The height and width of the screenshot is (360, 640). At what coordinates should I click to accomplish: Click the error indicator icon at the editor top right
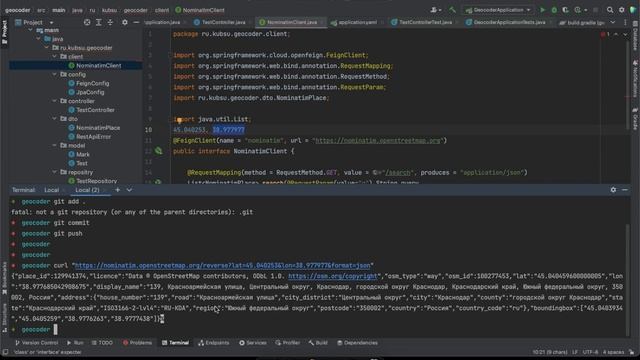[x=605, y=34]
